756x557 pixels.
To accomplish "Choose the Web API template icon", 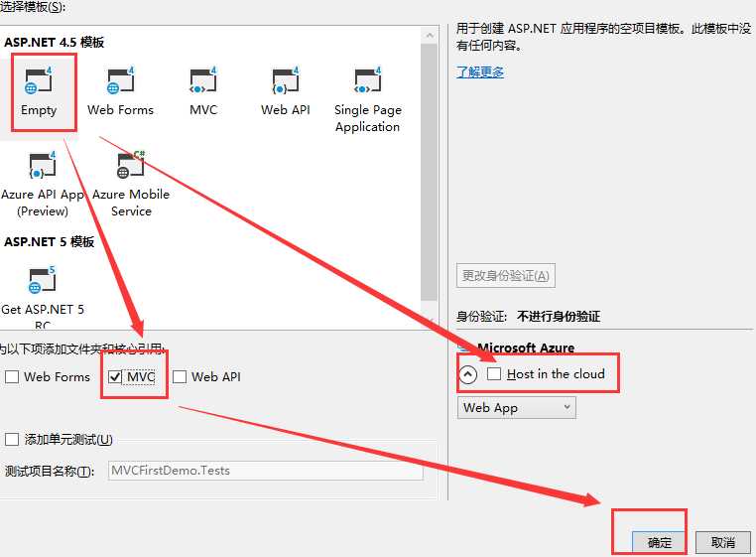I will (x=286, y=81).
